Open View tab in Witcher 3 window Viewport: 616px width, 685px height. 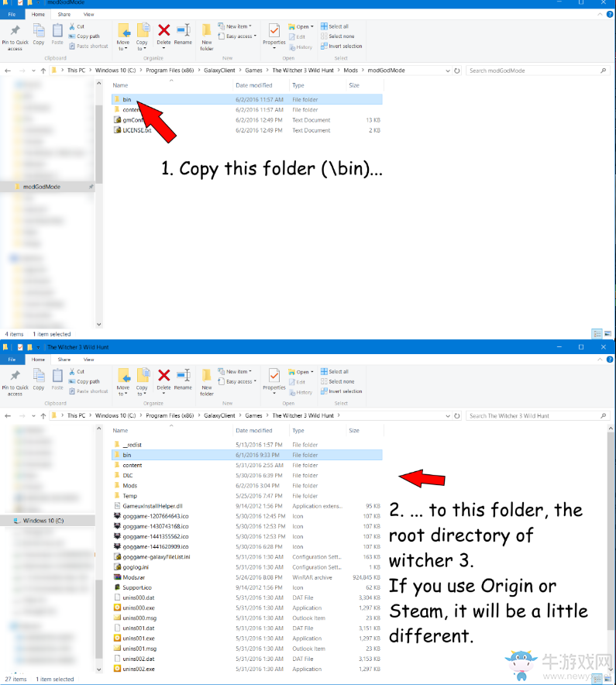coord(88,360)
